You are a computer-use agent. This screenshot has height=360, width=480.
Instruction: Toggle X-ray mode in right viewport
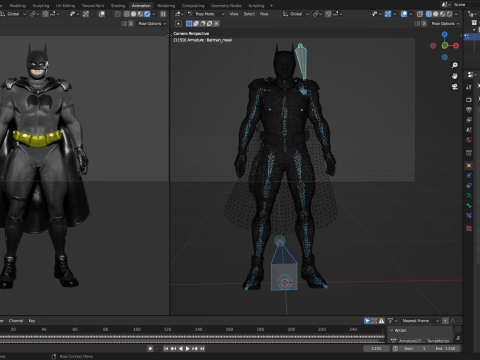(420, 14)
